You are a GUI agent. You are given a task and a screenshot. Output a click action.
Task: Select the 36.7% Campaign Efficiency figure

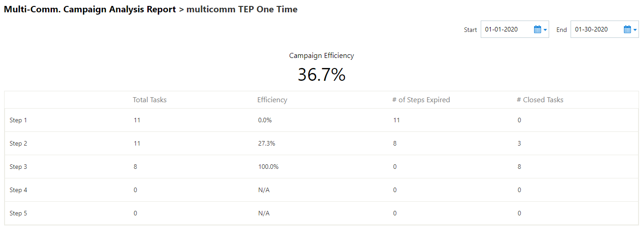coord(322,74)
